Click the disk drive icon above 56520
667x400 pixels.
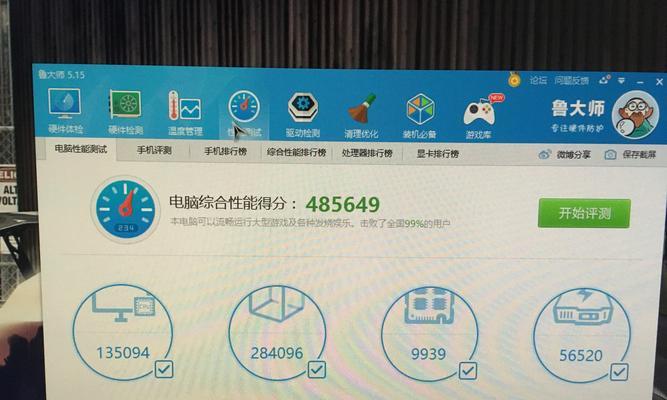[582, 307]
